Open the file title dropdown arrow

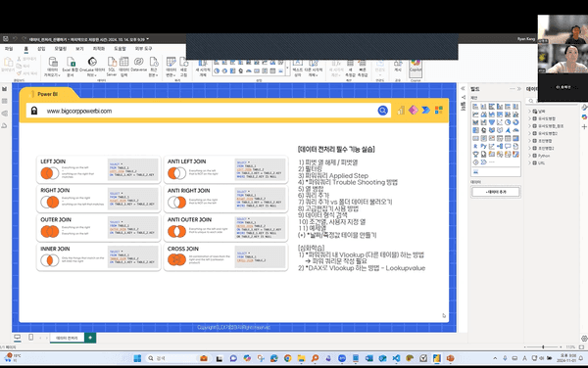click(148, 39)
